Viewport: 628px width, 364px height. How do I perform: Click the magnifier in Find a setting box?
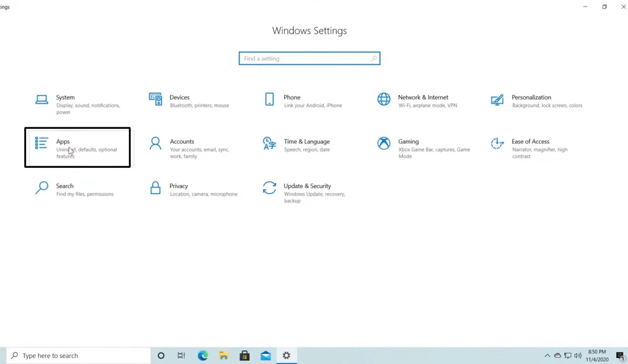[374, 58]
